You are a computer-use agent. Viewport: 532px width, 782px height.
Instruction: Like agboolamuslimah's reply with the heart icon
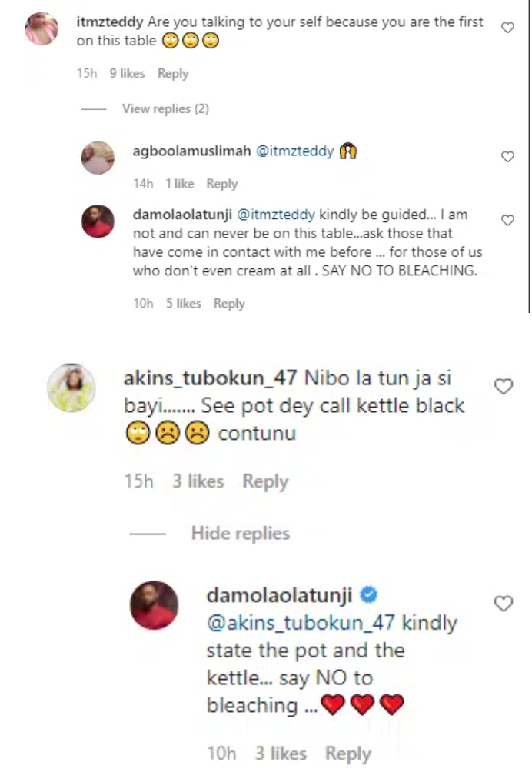tap(507, 157)
